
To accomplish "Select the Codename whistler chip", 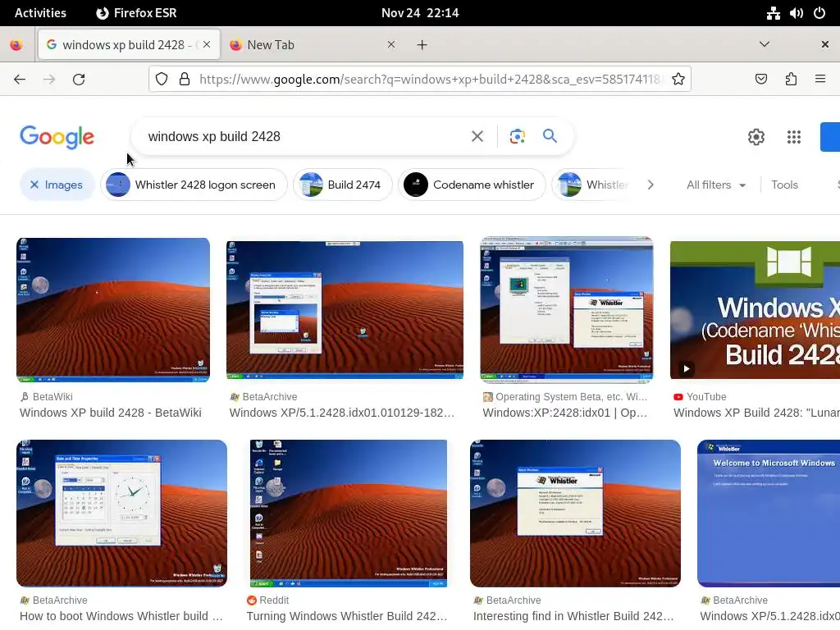I will pos(472,185).
